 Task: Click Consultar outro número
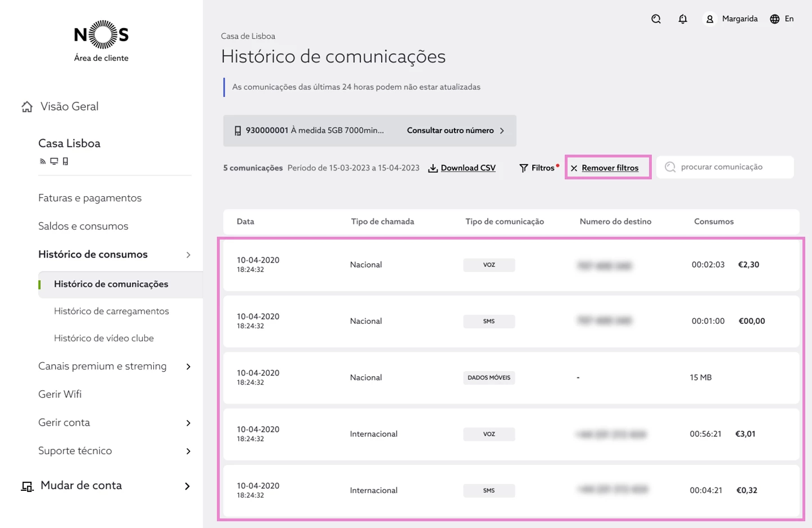tap(455, 130)
